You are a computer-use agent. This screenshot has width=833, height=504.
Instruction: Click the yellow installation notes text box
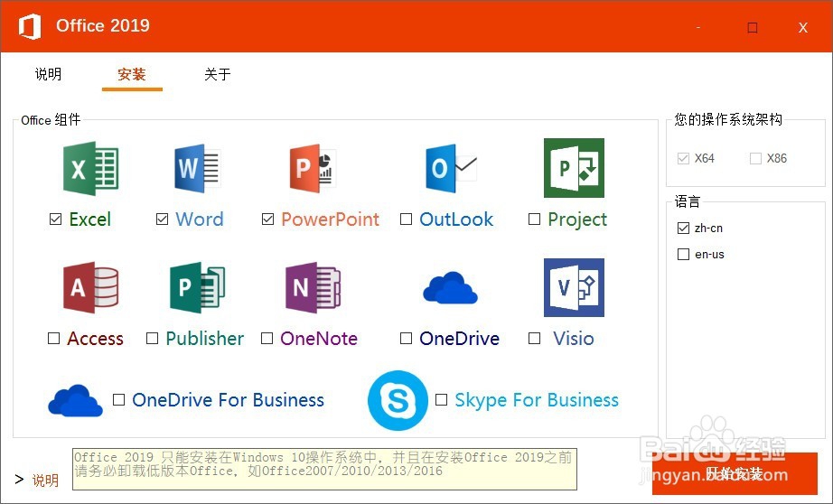pos(324,470)
